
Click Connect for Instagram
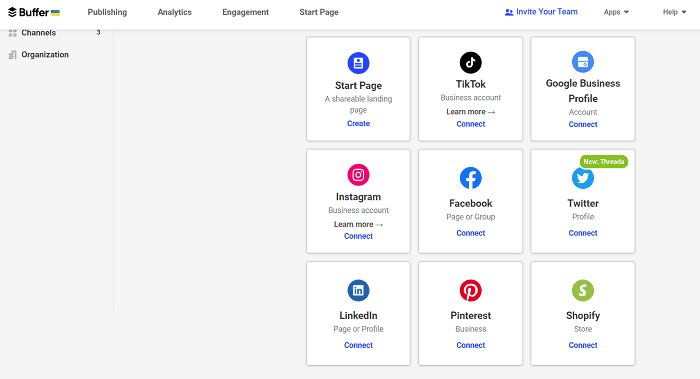(358, 236)
